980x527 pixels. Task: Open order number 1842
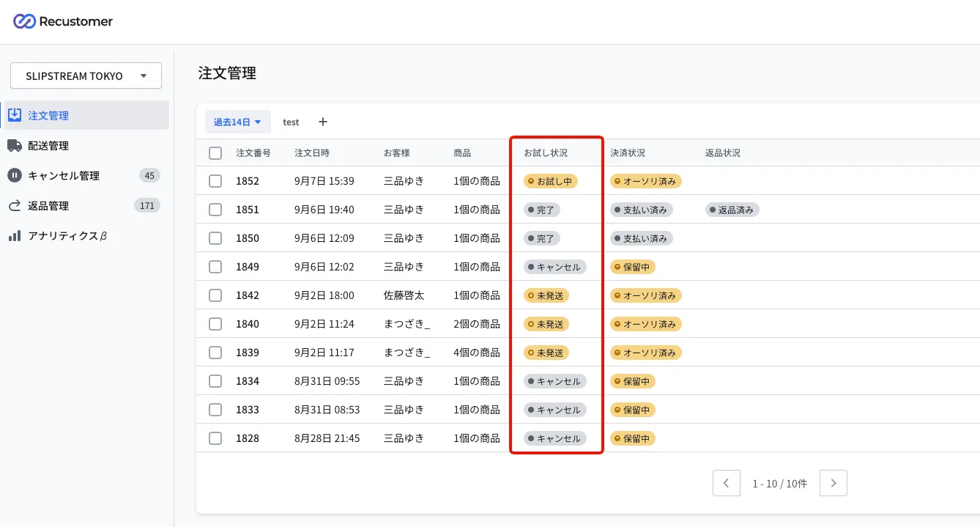tap(248, 295)
